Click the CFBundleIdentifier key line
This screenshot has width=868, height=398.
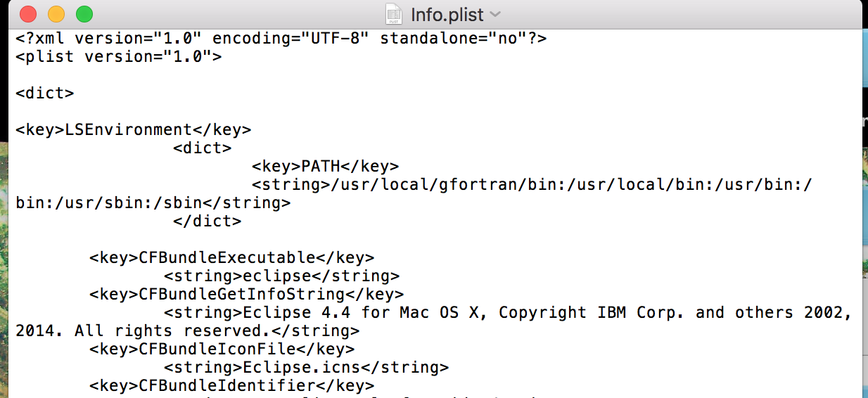click(231, 385)
